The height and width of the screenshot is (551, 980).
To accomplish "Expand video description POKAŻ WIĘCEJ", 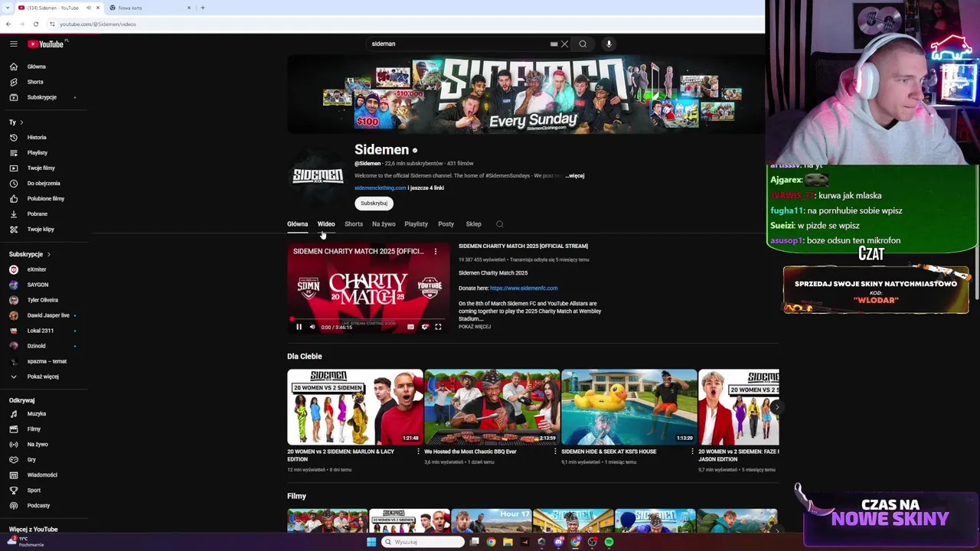I will 475,327.
